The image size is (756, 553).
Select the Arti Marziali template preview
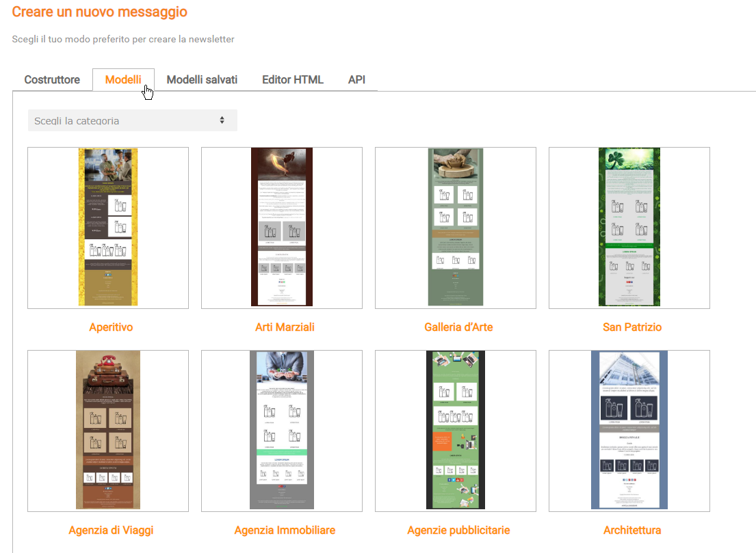(x=282, y=228)
